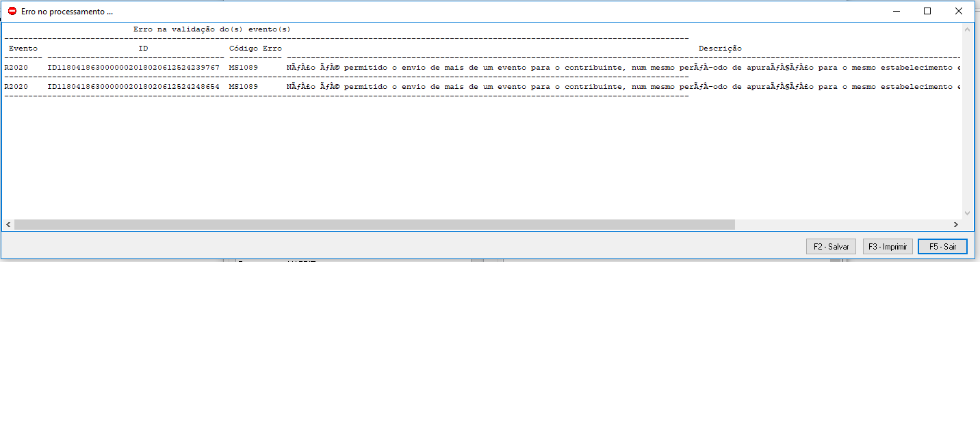Click 'Erro na validação do(s) evento(s)' heading

tap(212, 29)
